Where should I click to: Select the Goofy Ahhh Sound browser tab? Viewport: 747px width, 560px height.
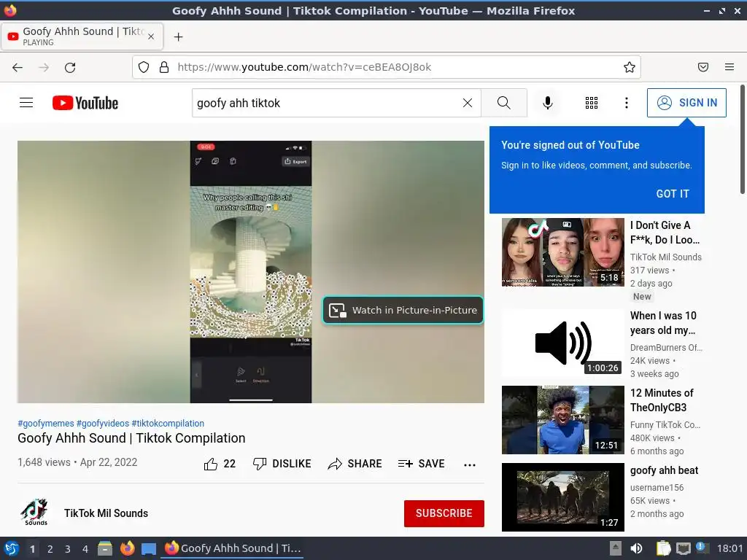pos(82,36)
